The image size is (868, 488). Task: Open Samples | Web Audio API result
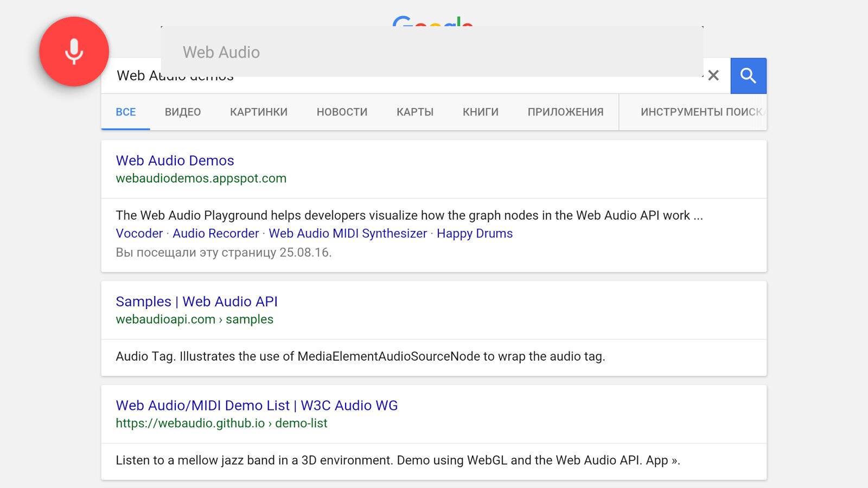click(x=196, y=302)
